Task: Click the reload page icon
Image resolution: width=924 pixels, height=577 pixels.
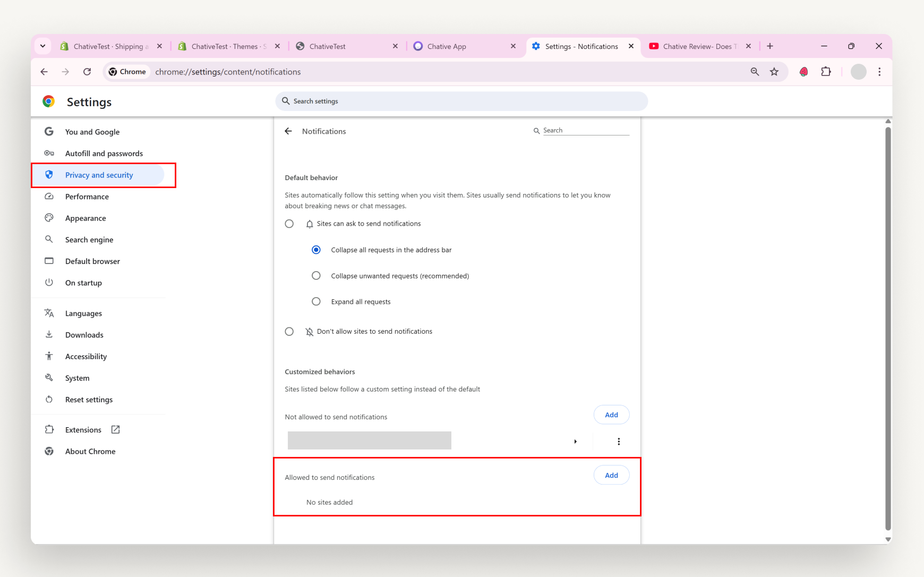Action: pos(87,72)
